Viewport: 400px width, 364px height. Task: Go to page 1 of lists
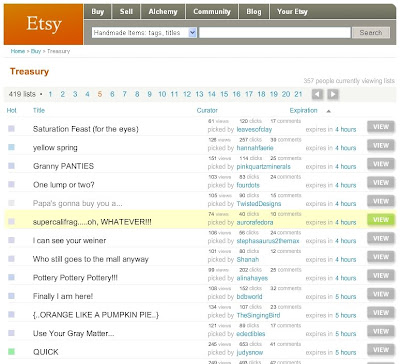click(x=50, y=94)
